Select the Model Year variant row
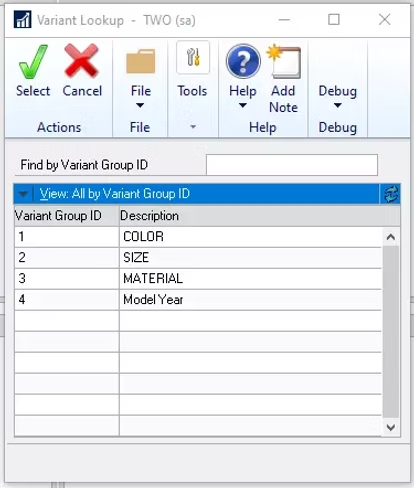The image size is (414, 488). (198, 300)
